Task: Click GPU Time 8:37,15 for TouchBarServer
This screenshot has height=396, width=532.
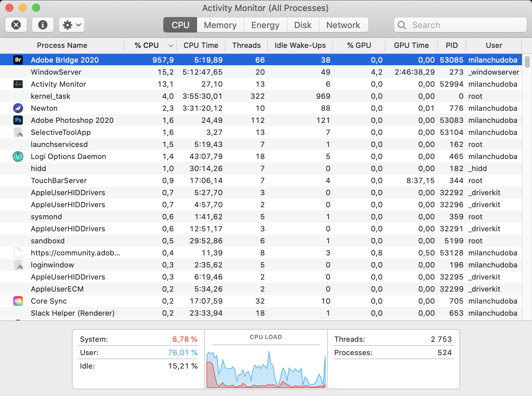Action: pyautogui.click(x=420, y=180)
